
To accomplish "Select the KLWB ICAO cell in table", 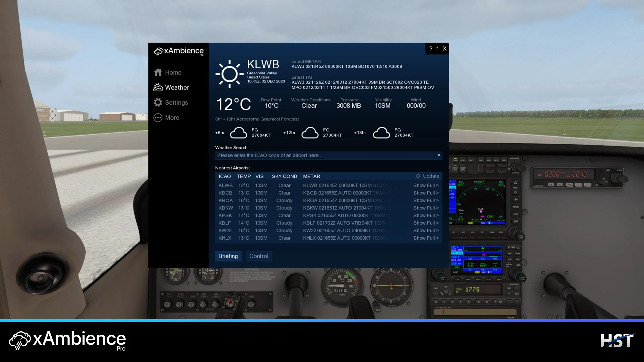I will [225, 185].
